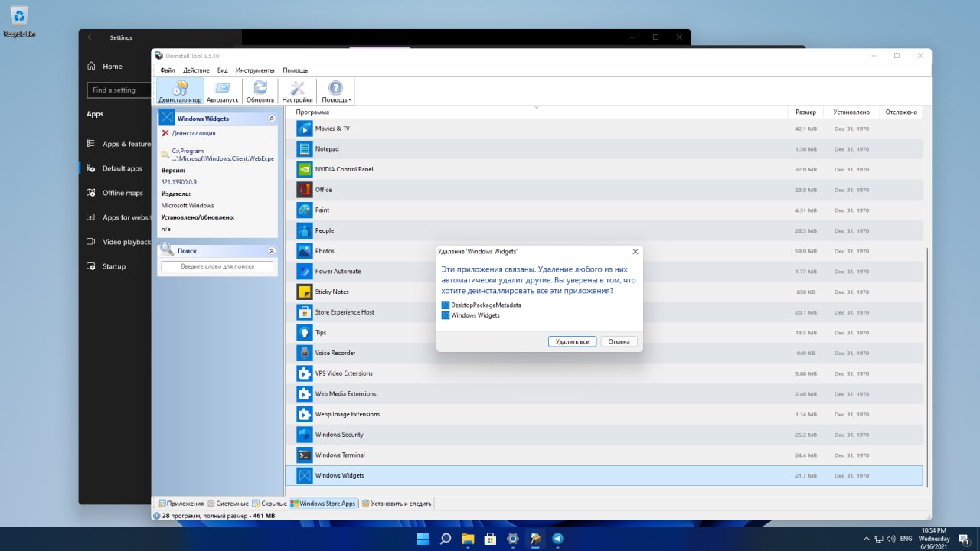Open Telegram from the taskbar
The height and width of the screenshot is (551, 980).
pos(557,539)
